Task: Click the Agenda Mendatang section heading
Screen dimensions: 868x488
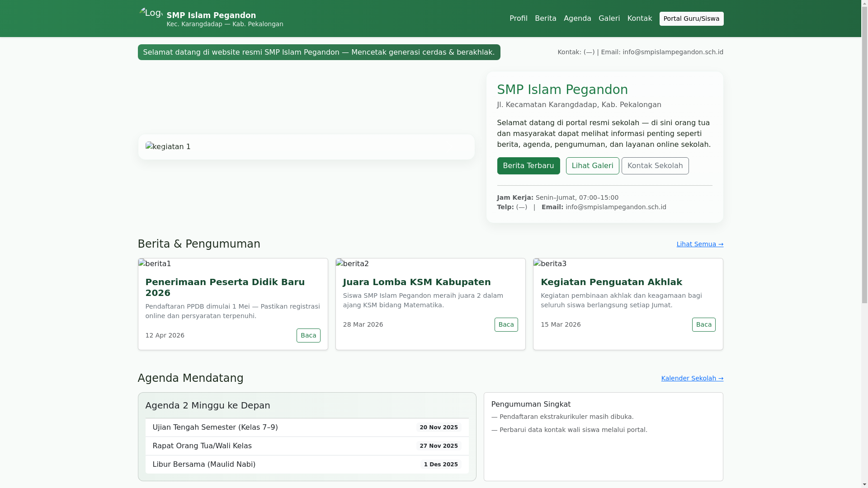Action: [191, 378]
